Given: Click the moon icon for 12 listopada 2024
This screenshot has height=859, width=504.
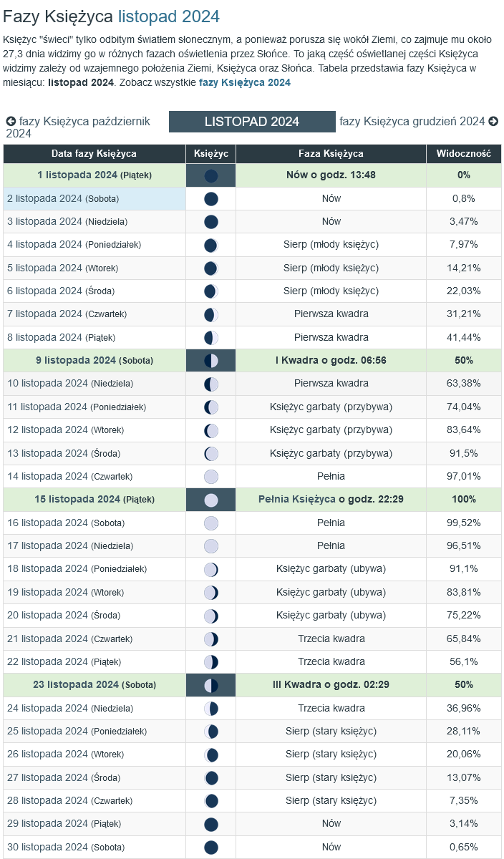Looking at the screenshot, I should point(210,430).
